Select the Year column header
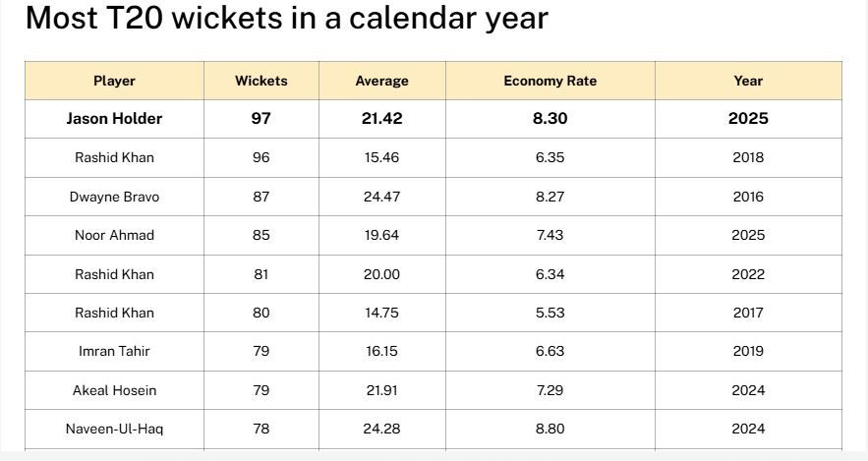The height and width of the screenshot is (461, 868). coord(748,81)
